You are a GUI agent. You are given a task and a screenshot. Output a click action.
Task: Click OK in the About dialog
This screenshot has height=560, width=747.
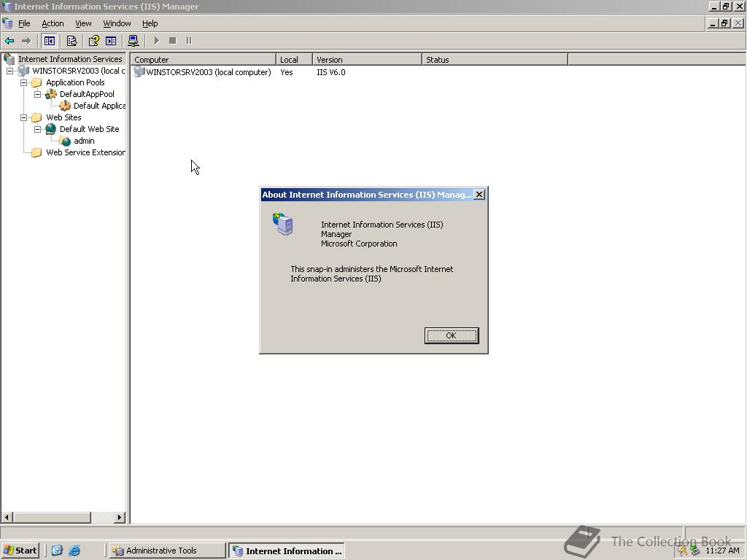[451, 335]
